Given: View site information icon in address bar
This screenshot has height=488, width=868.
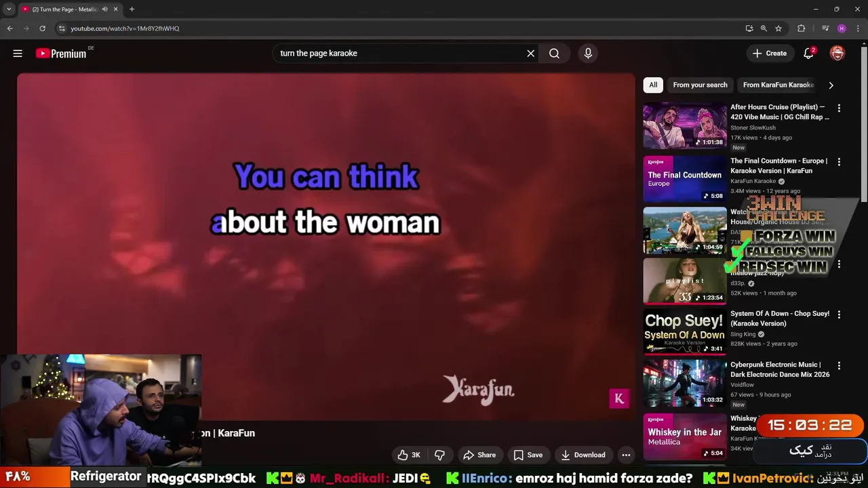Looking at the screenshot, I should point(62,28).
